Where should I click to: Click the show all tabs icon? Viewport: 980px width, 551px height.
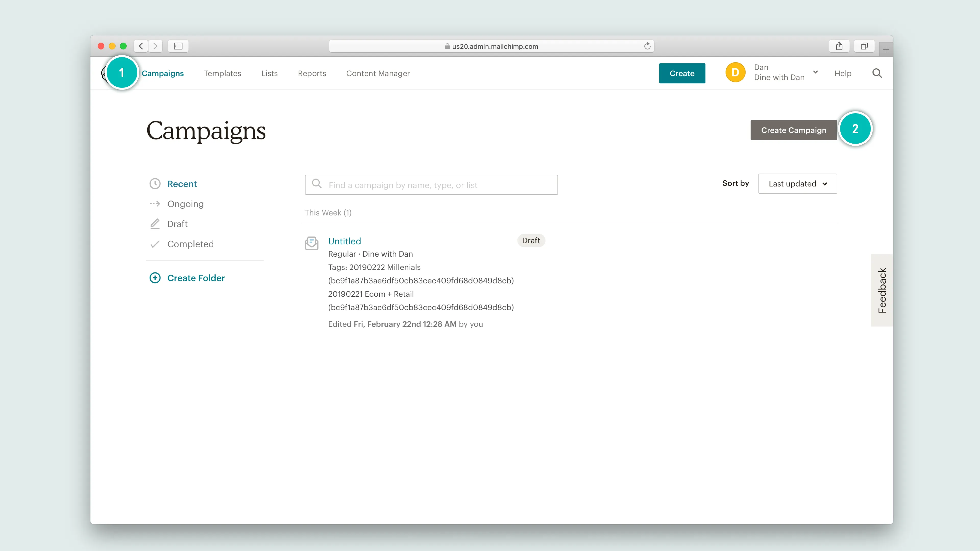(864, 46)
